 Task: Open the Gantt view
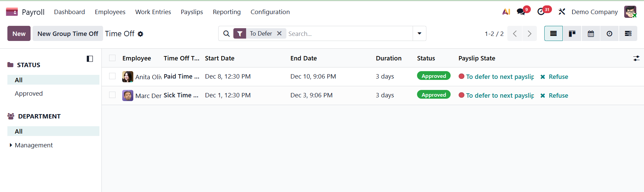pyautogui.click(x=628, y=34)
